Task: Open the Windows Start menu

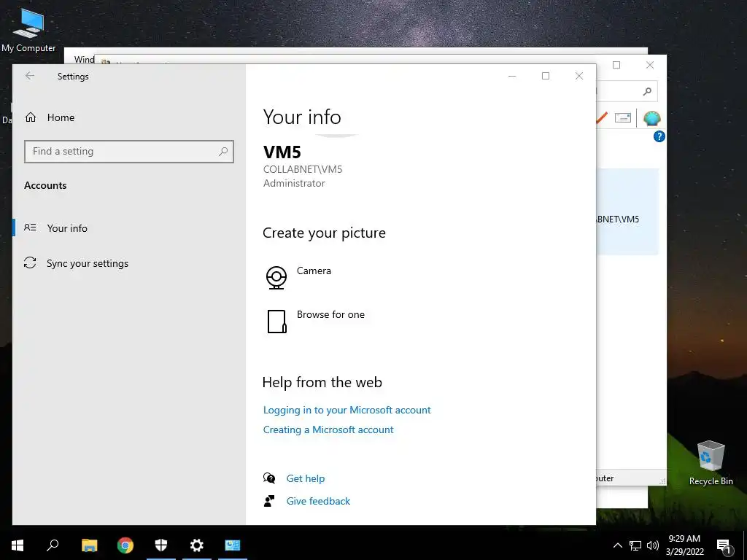Action: (x=18, y=545)
